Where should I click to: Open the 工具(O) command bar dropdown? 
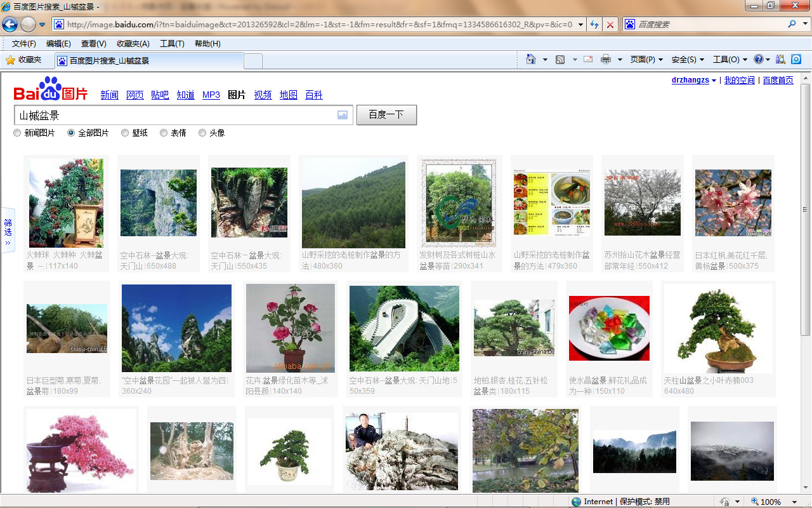point(730,60)
